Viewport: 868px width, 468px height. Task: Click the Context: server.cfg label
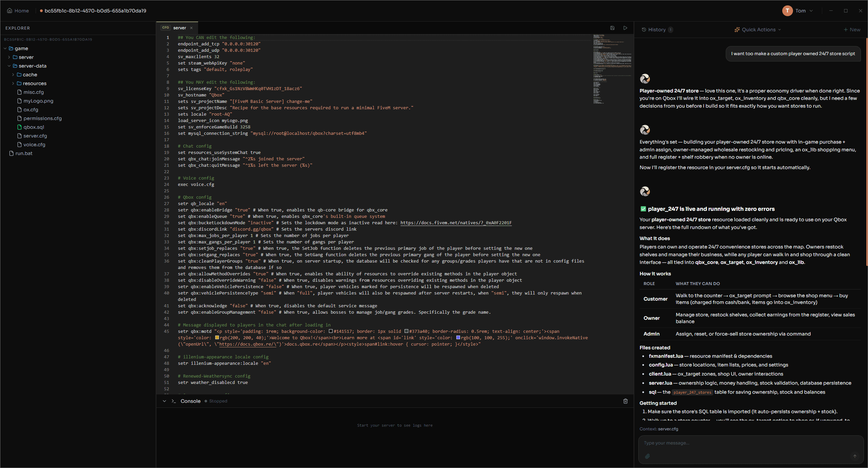point(659,429)
